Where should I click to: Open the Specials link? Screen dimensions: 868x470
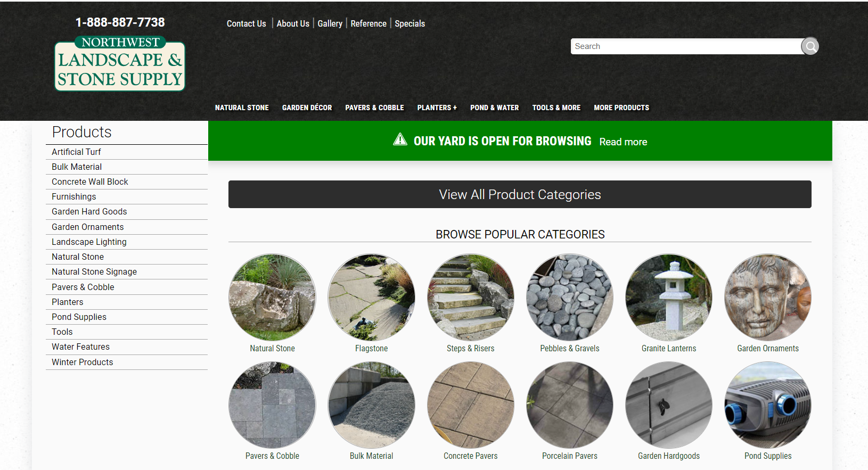pyautogui.click(x=410, y=23)
